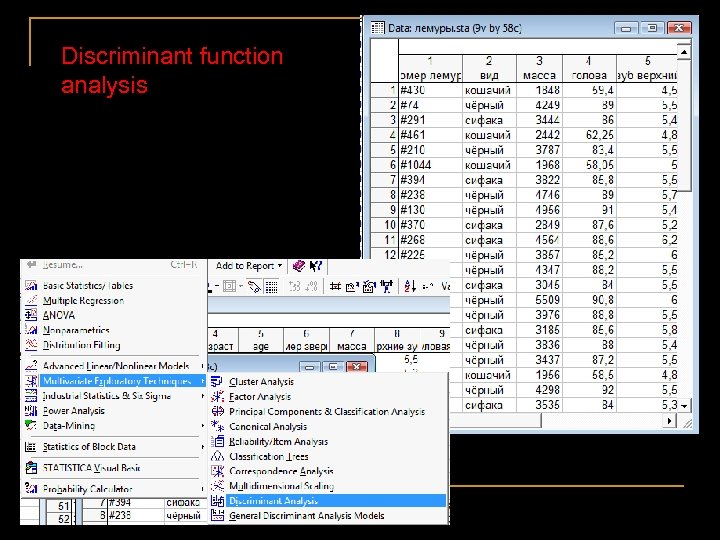
Task: Select Distribution Fitting menu entry
Action: 81,345
